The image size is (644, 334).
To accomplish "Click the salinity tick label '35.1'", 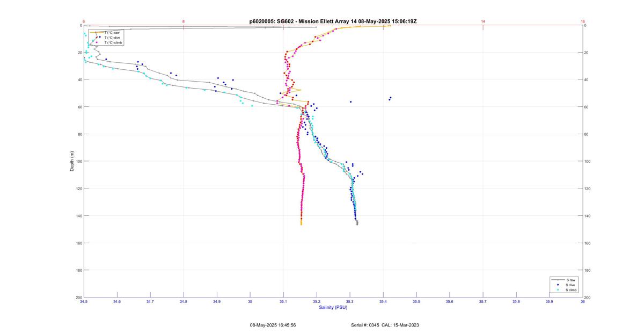I will click(283, 302).
